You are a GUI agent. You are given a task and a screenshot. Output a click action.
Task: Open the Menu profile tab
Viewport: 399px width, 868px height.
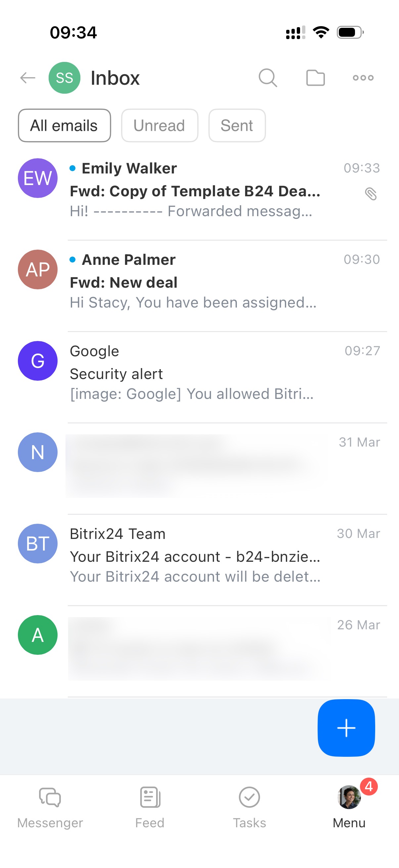coord(349,807)
